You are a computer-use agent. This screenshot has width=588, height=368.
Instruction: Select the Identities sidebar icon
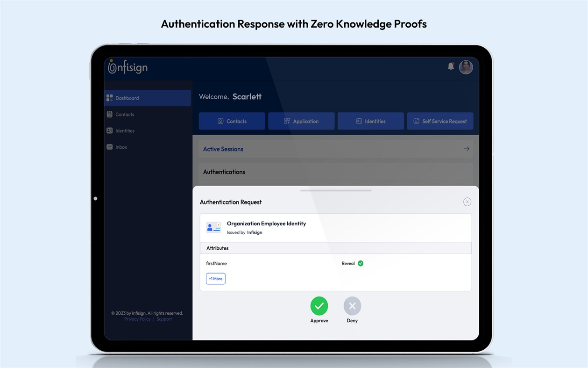[110, 130]
